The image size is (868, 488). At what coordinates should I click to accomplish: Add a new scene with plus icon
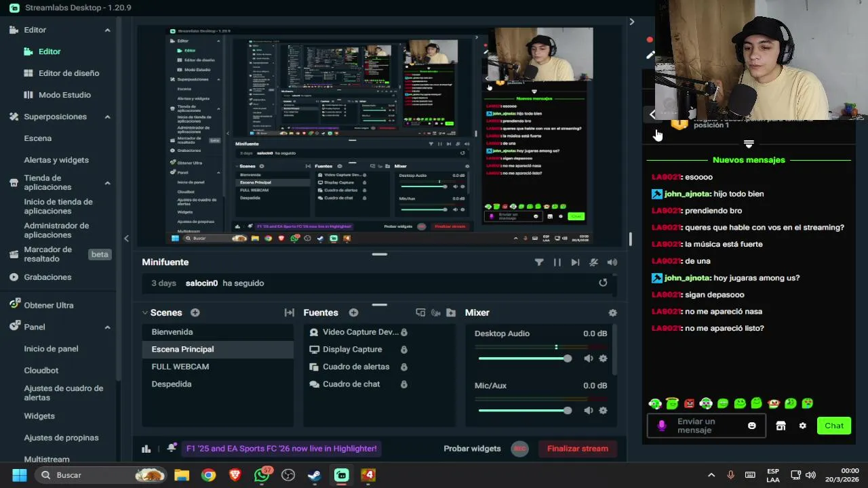pyautogui.click(x=195, y=312)
